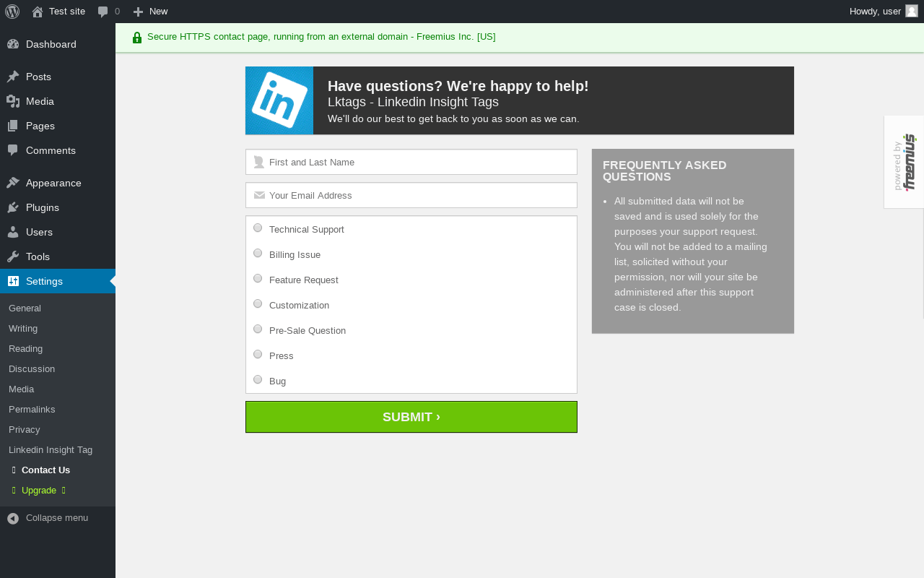Pick the Pre-Sale Question radio option

[x=258, y=329]
